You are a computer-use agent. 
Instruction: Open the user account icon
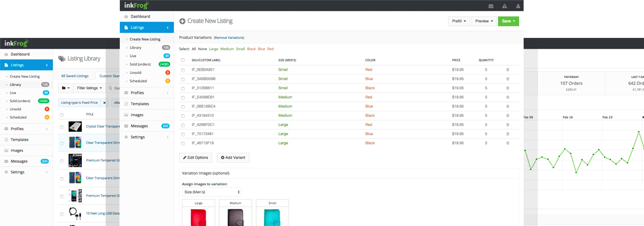point(517,6)
